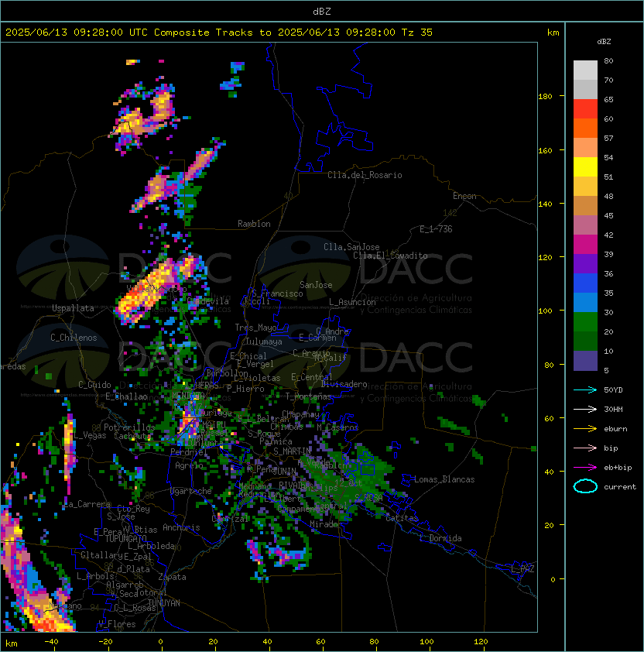Click the 'P_Hierro' map label
Viewport: 644px width, 652px height.
point(245,389)
